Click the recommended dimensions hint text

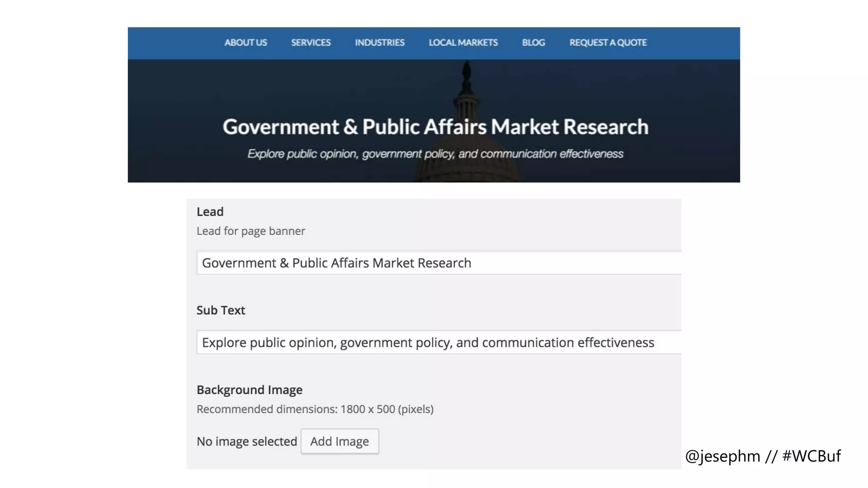(x=315, y=409)
